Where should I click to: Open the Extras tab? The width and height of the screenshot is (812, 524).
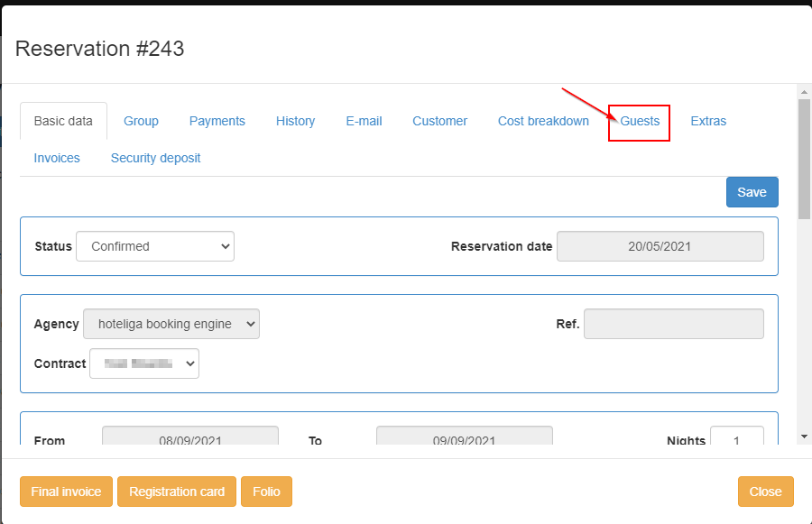tap(708, 121)
